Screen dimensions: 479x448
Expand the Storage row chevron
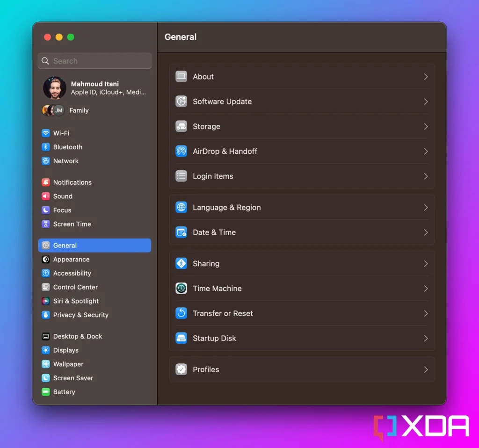pos(426,126)
